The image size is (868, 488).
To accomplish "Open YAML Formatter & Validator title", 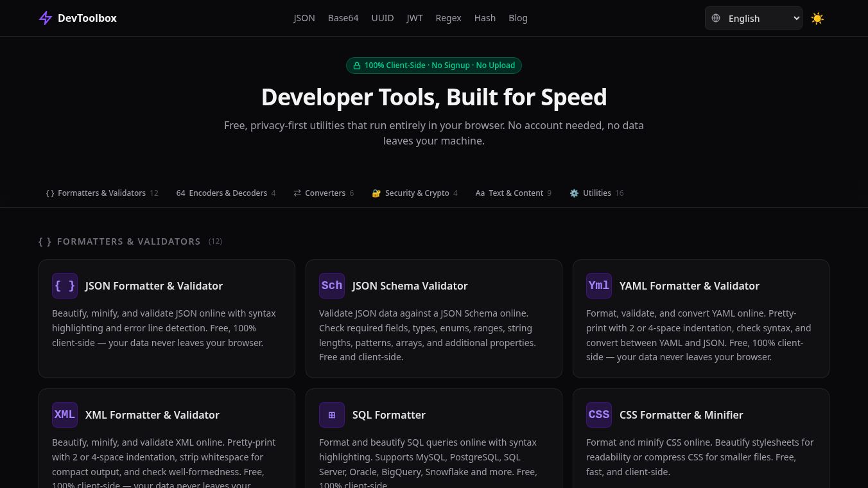I will 690,286.
